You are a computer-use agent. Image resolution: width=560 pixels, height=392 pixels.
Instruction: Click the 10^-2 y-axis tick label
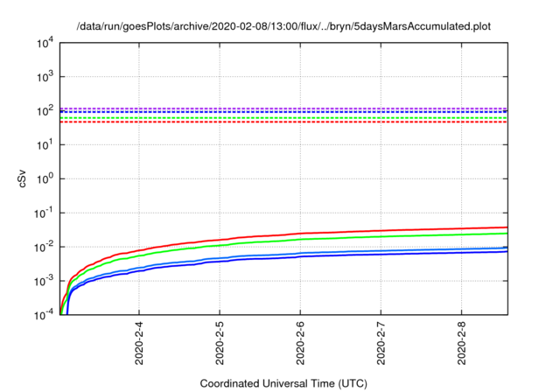(44, 247)
